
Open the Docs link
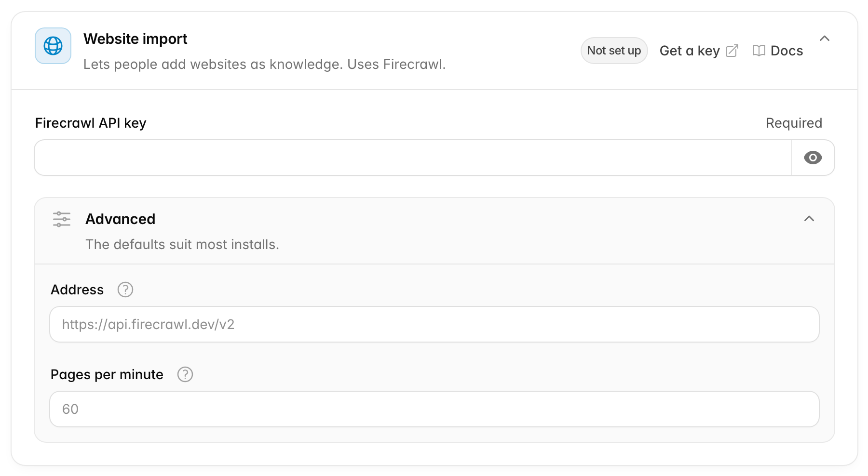(x=777, y=51)
